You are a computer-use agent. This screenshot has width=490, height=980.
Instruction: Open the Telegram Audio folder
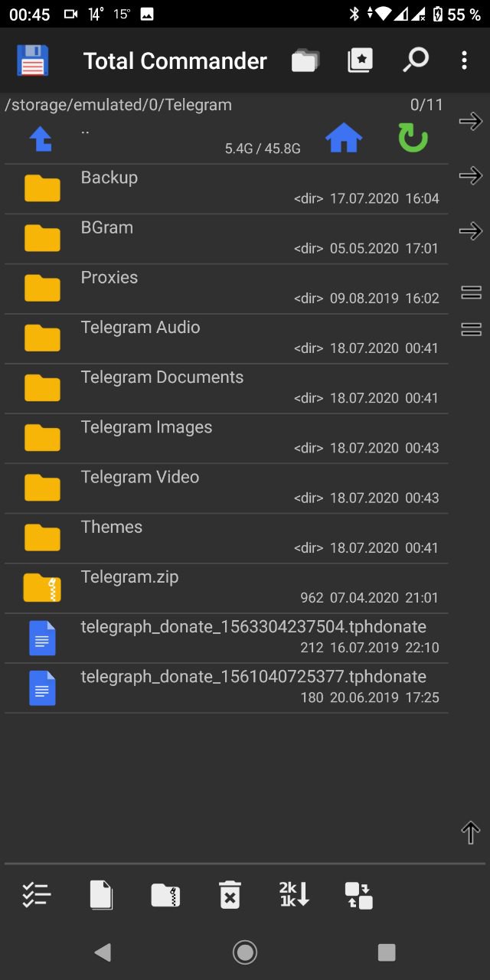(x=227, y=338)
